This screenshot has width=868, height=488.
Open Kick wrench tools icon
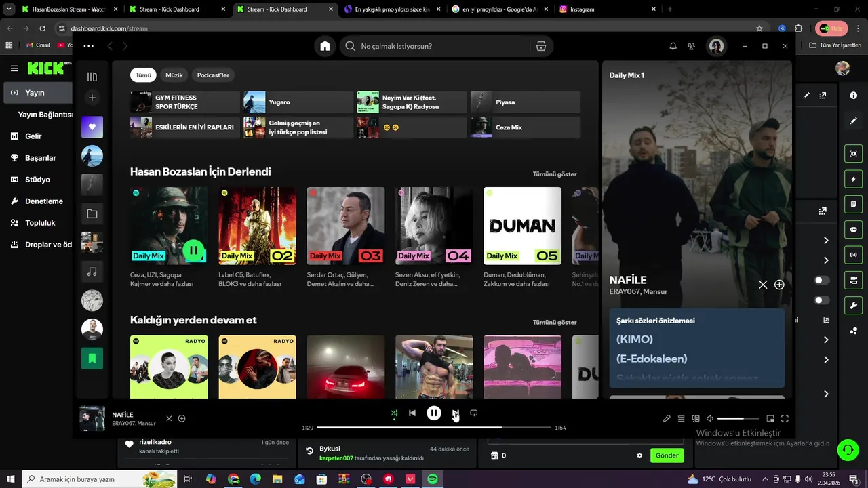pos(854,305)
